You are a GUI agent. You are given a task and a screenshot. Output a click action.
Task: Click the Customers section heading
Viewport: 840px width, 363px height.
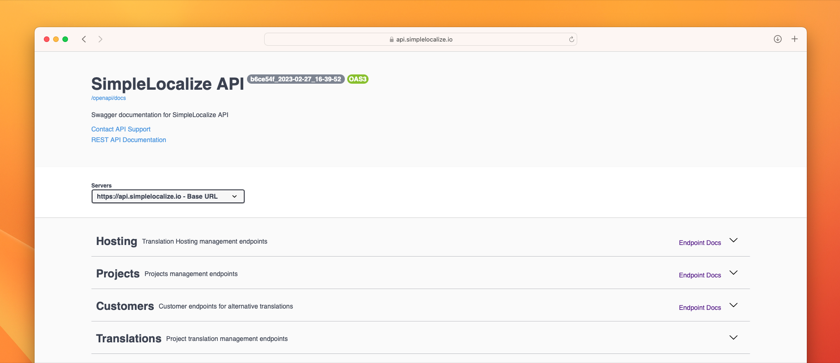(x=125, y=306)
